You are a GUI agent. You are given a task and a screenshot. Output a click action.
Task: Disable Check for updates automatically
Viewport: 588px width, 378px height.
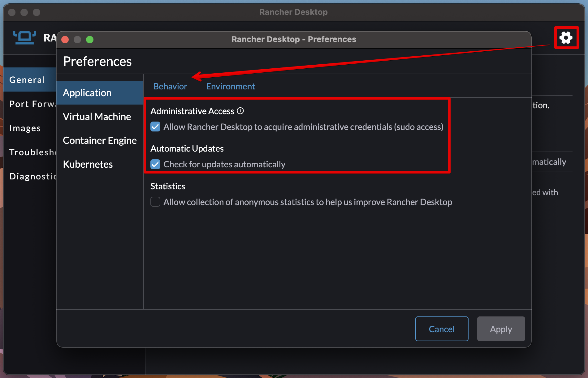(155, 164)
